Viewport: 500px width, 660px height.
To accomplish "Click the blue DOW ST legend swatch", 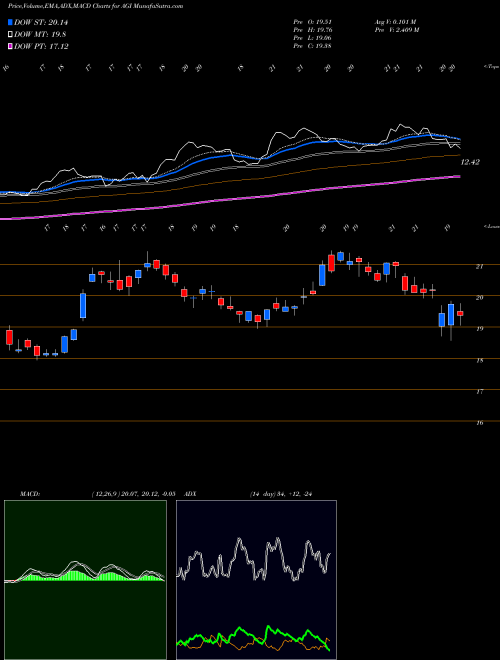I will click(11, 23).
